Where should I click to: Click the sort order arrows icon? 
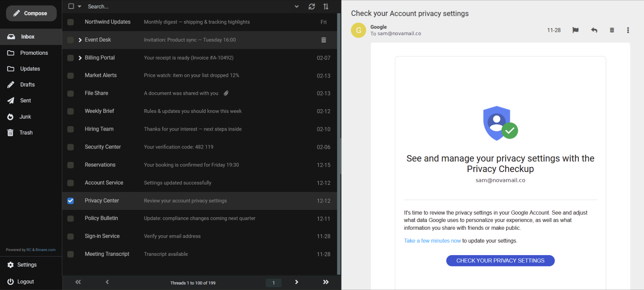click(326, 7)
